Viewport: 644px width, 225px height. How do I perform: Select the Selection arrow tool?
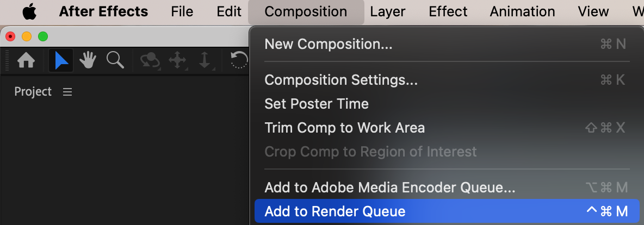[61, 60]
